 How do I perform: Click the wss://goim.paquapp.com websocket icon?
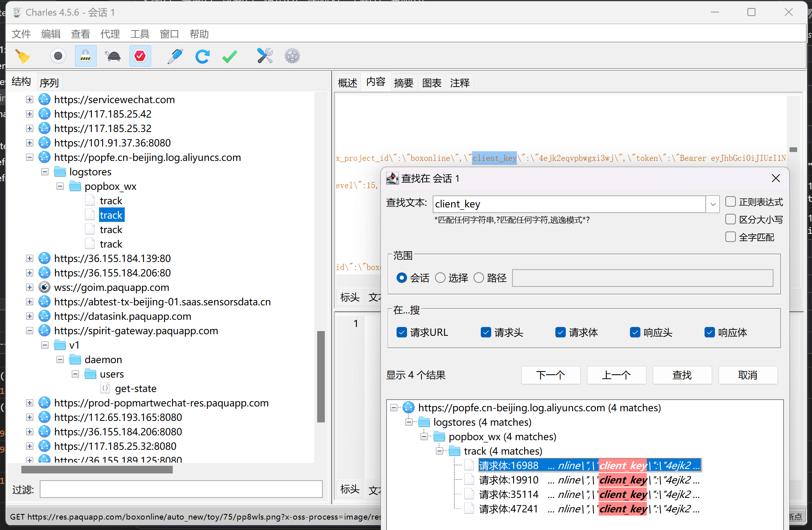[x=45, y=287]
